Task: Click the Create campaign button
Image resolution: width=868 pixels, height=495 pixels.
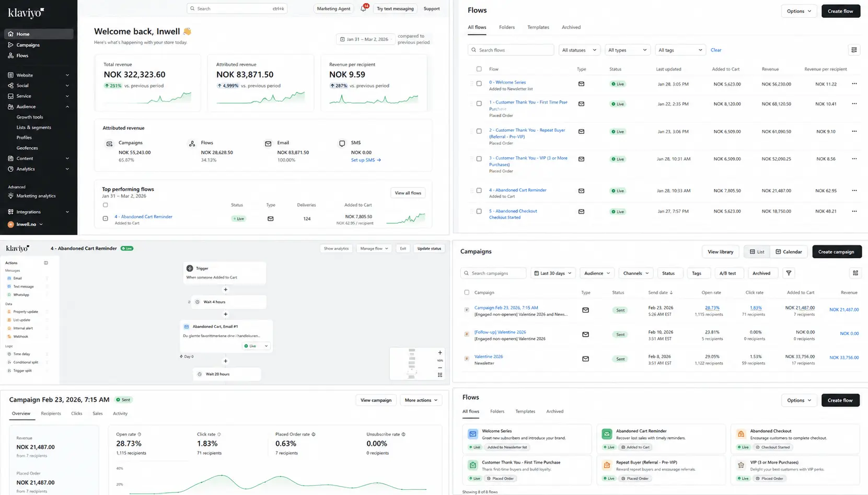Action: tap(836, 252)
